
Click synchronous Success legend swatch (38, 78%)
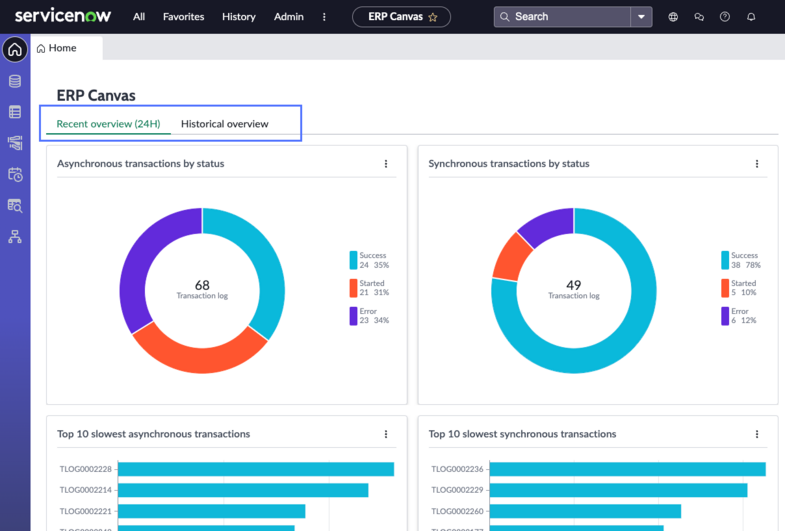pyautogui.click(x=725, y=260)
